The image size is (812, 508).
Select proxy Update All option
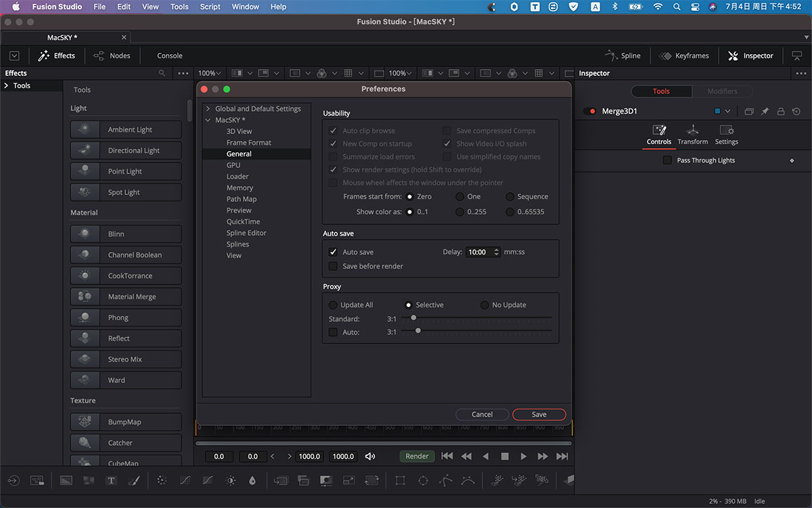333,305
